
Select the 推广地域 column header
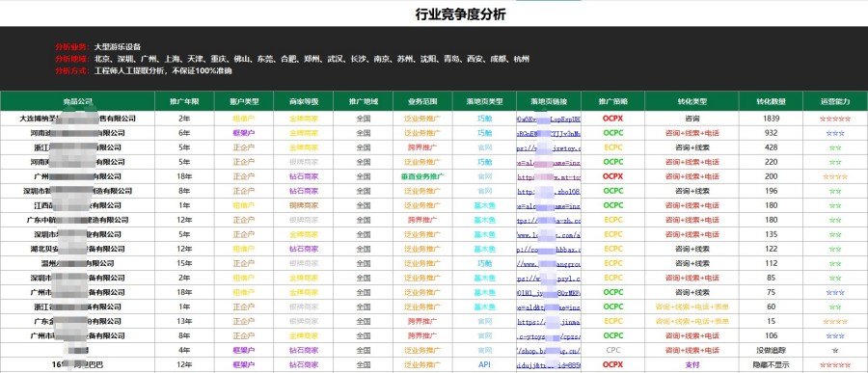pyautogui.click(x=364, y=102)
